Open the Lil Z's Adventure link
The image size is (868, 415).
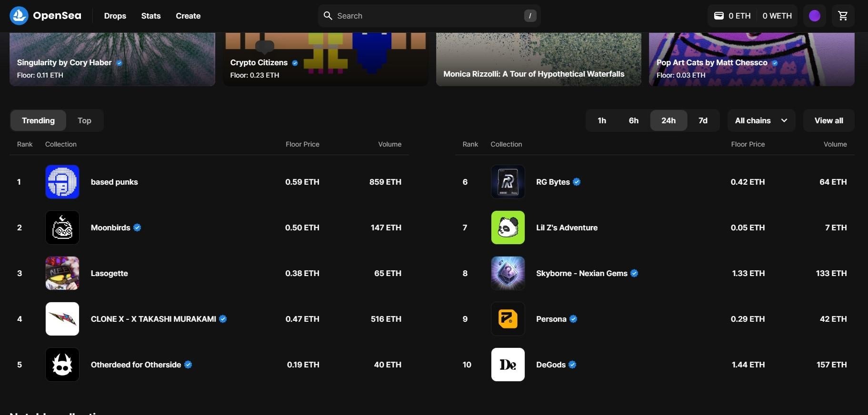(567, 227)
